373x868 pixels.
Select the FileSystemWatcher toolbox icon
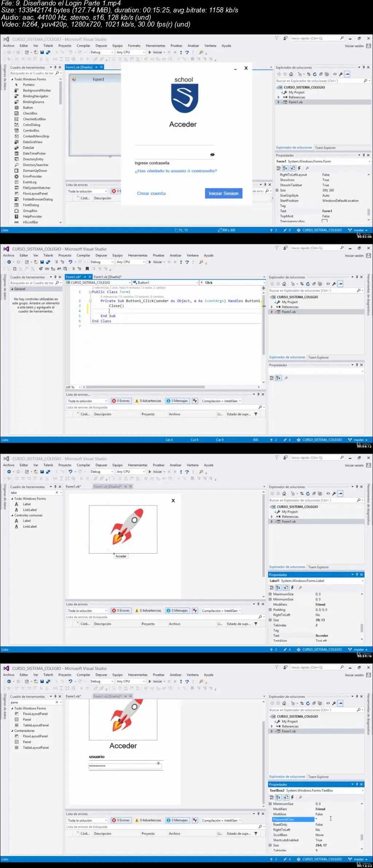click(x=16, y=188)
